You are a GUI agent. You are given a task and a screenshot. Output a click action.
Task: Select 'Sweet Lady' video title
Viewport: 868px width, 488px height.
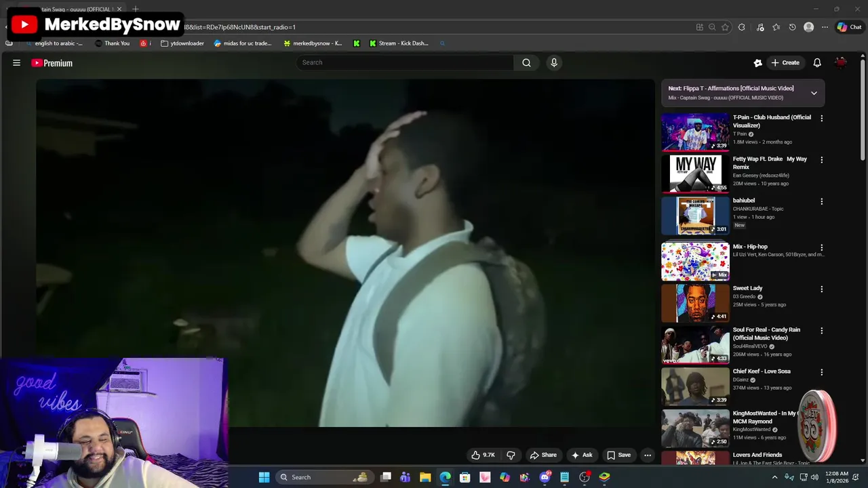coord(747,288)
